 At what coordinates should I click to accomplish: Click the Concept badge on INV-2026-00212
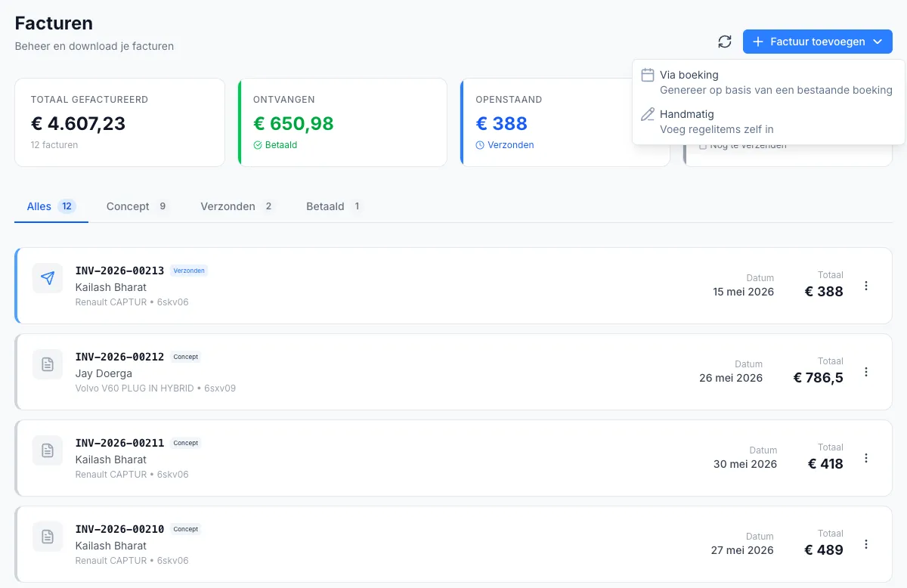pos(186,357)
